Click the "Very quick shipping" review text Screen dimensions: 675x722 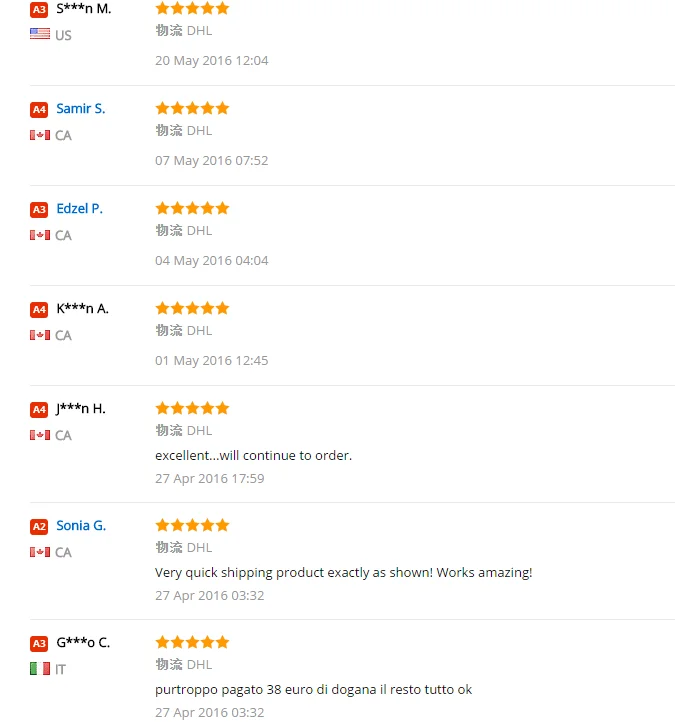tap(343, 572)
